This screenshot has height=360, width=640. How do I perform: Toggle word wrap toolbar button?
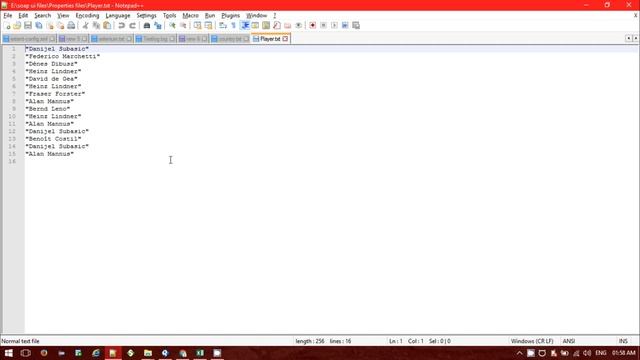(x=222, y=25)
